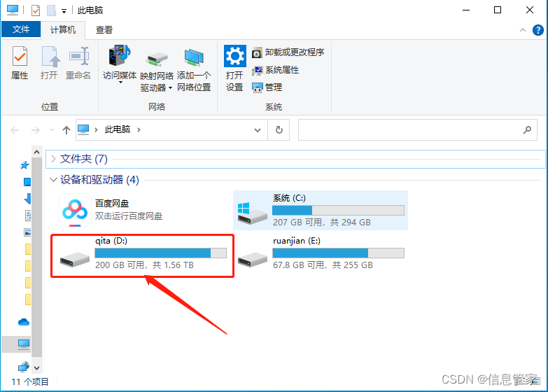Image resolution: width=548 pixels, height=392 pixels.
Task: Click the ruanjian (E:) usage bar
Action: point(338,253)
